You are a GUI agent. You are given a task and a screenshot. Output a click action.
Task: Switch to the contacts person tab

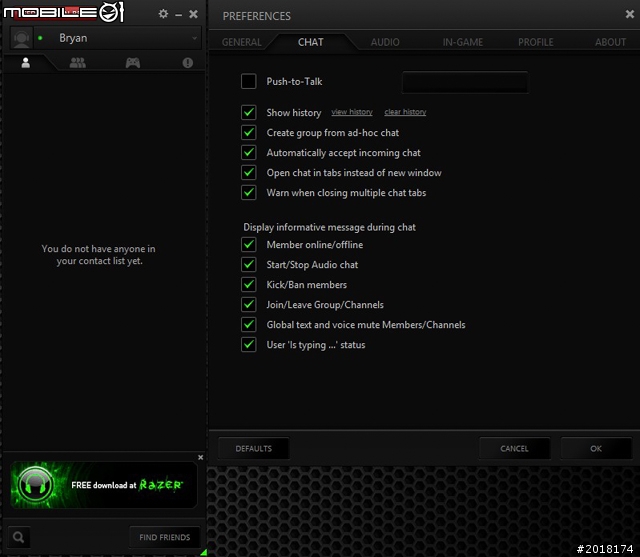pos(26,62)
